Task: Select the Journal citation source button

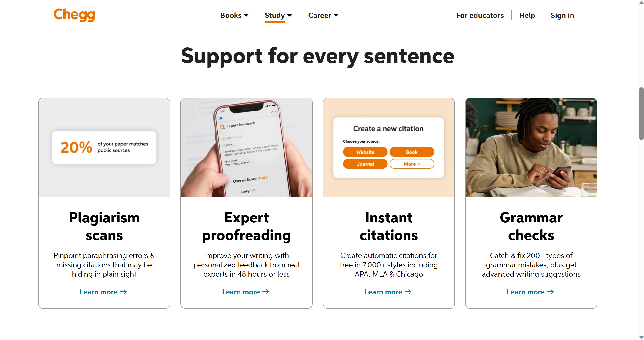Action: pyautogui.click(x=365, y=164)
